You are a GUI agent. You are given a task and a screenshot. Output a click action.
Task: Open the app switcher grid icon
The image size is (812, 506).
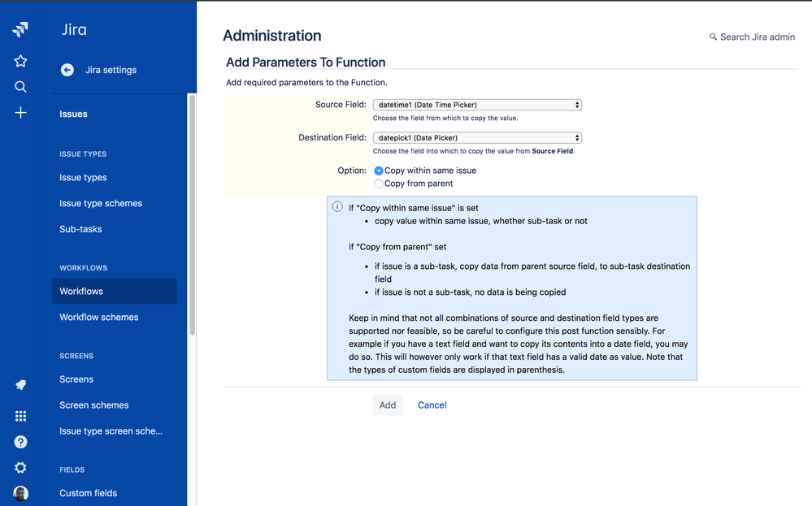point(20,416)
